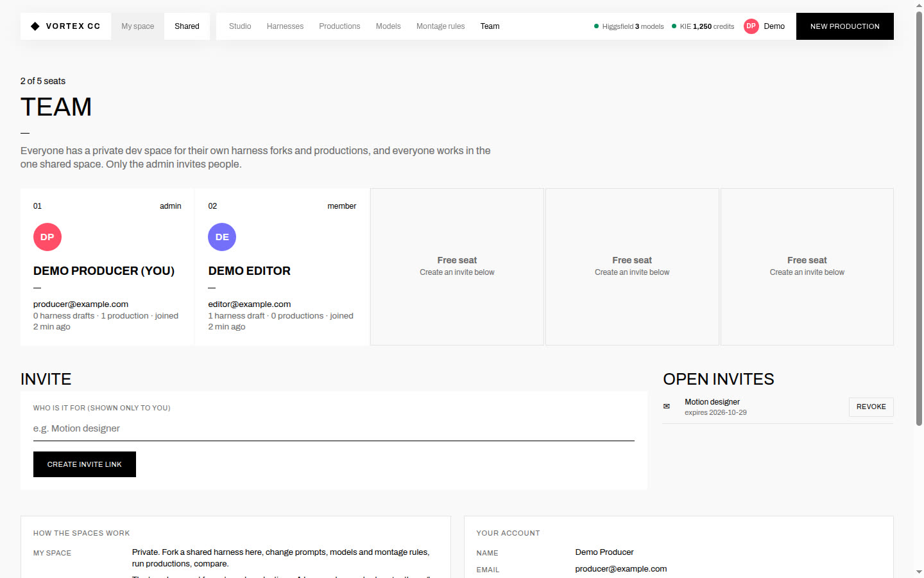This screenshot has width=924, height=578.
Task: Click the page vertical scrollbar
Action: pos(919,218)
